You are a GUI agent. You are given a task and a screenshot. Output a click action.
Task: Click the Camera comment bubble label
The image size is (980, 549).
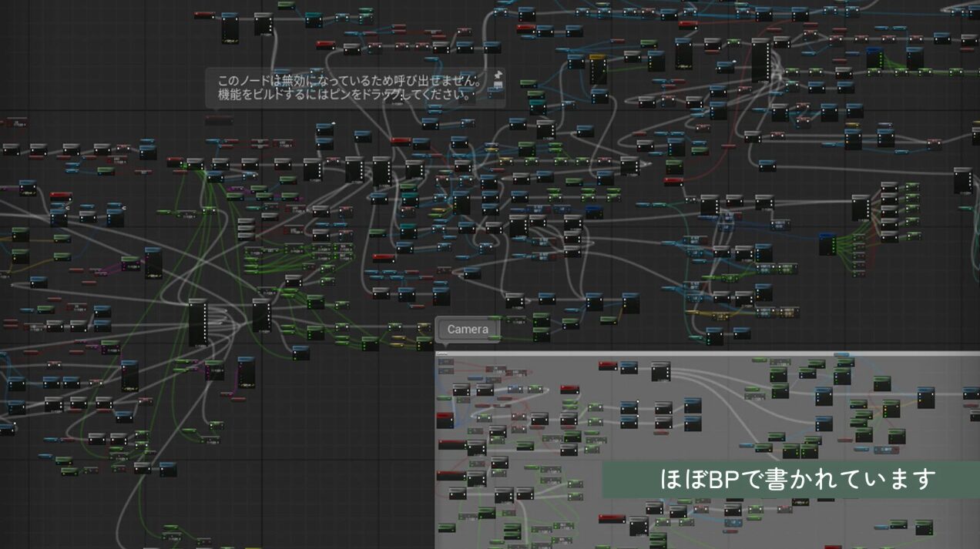pyautogui.click(x=468, y=330)
